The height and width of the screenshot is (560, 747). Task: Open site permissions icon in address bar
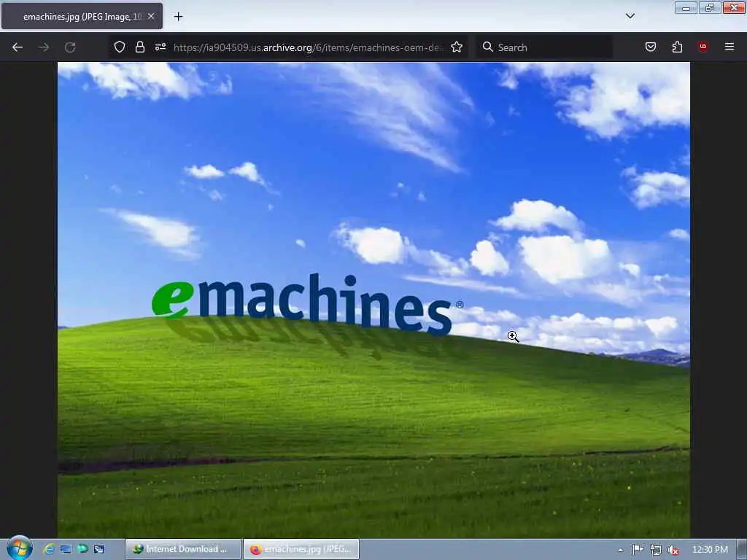[160, 47]
